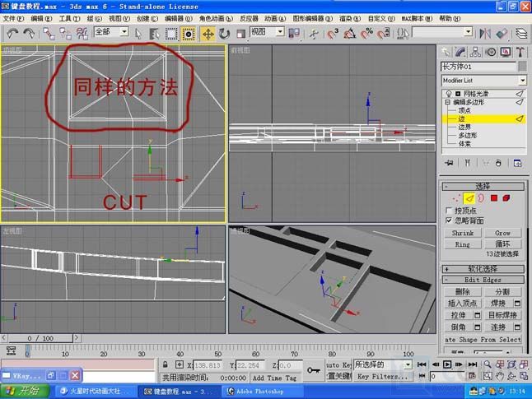Open the 渲染 menu

(x=350, y=19)
